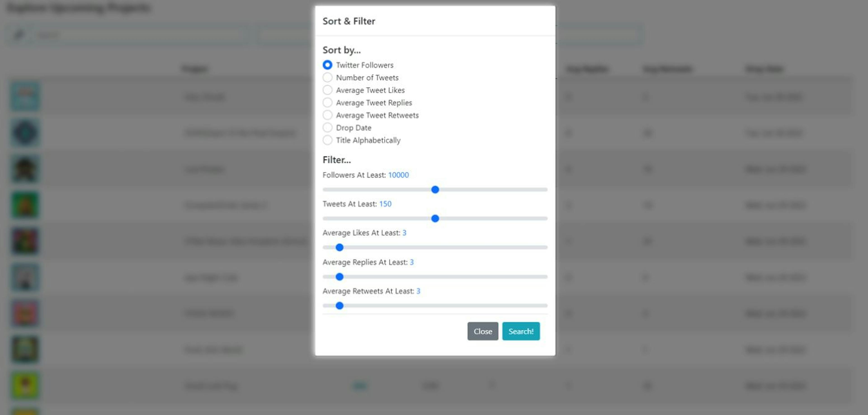Click the Average Retweets At Least slider handle
This screenshot has width=868, height=415.
pos(340,306)
